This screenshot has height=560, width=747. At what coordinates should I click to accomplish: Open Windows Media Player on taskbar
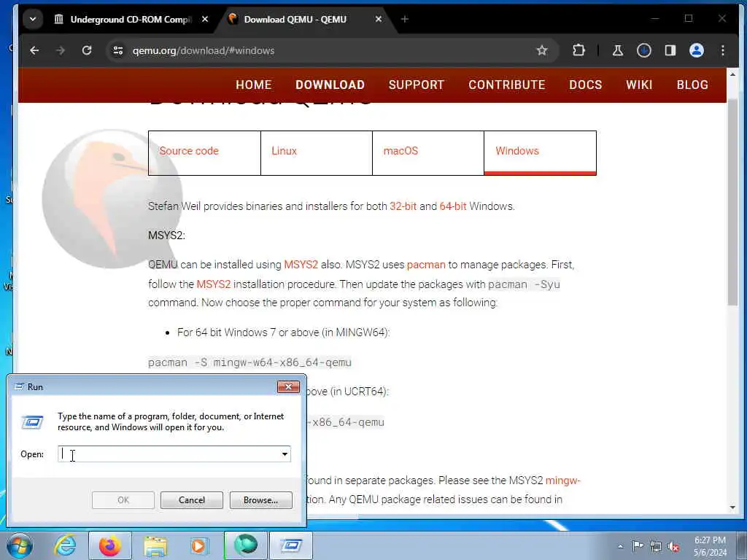[x=198, y=545]
